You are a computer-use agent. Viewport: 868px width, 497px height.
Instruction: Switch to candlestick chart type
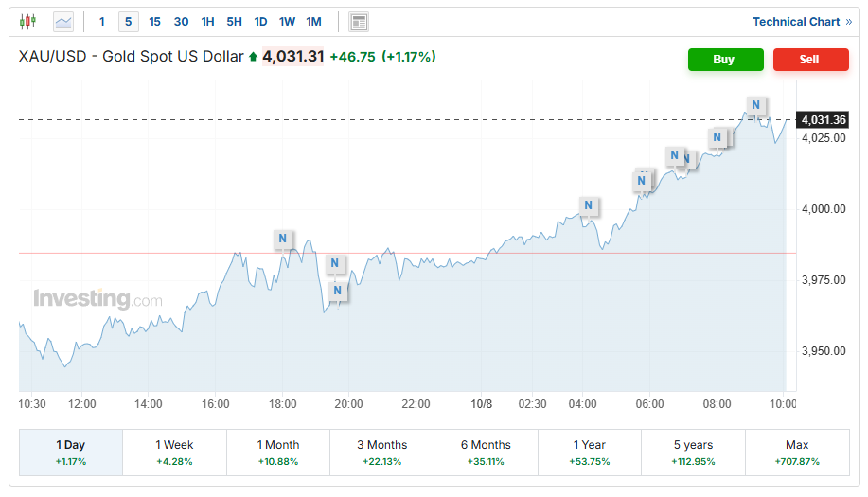(x=27, y=21)
